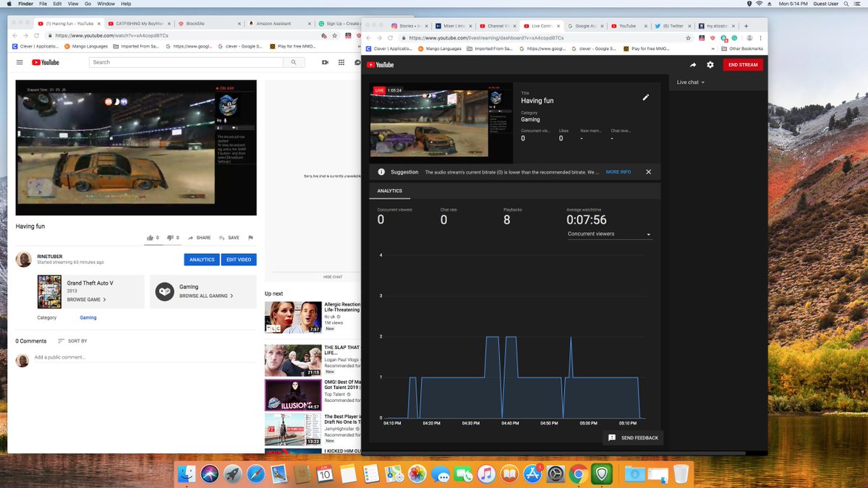Viewport: 868px width, 488px height.
Task: Click SEND FEEDBACK button
Action: pos(634,438)
